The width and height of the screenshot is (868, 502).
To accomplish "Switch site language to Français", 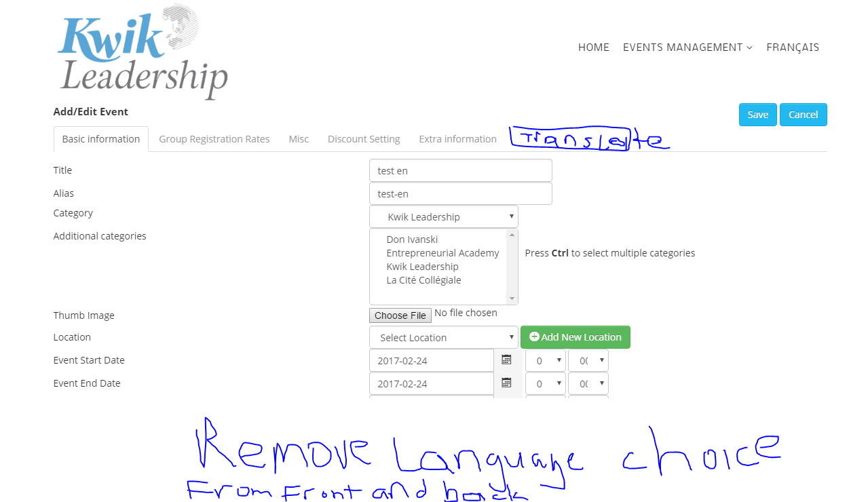I will click(793, 47).
